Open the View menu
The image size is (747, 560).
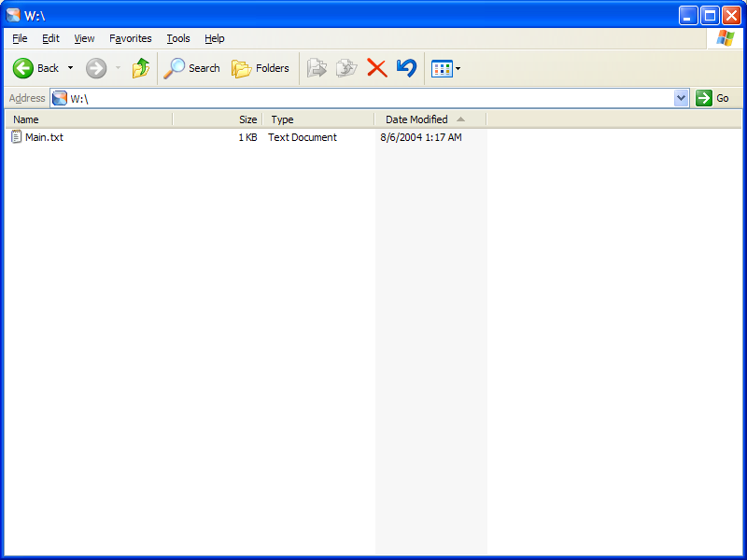pyautogui.click(x=84, y=38)
